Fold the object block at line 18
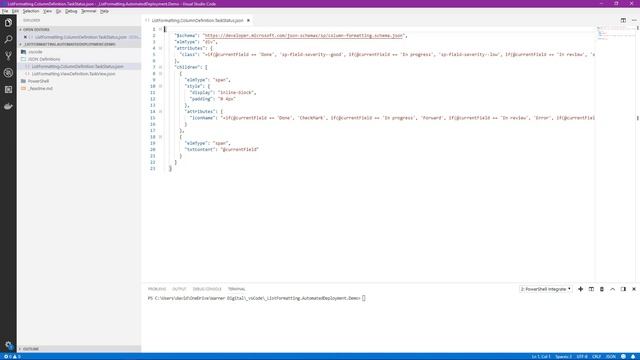Viewport: 640px width, 360px height. pos(160,137)
